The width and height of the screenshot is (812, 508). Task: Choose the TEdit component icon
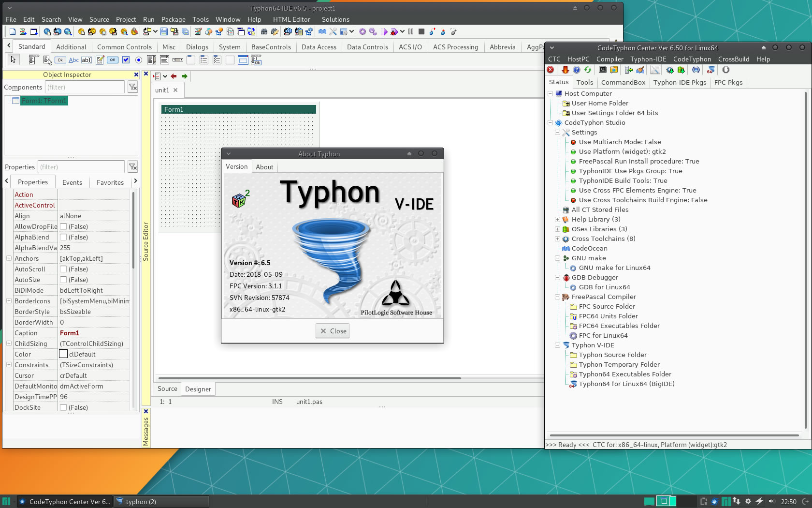[87, 60]
